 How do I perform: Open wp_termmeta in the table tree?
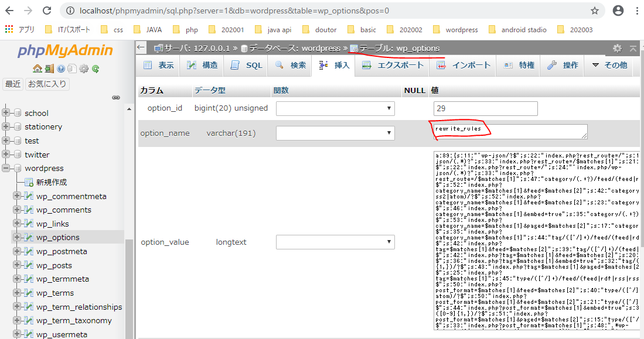[x=63, y=279]
